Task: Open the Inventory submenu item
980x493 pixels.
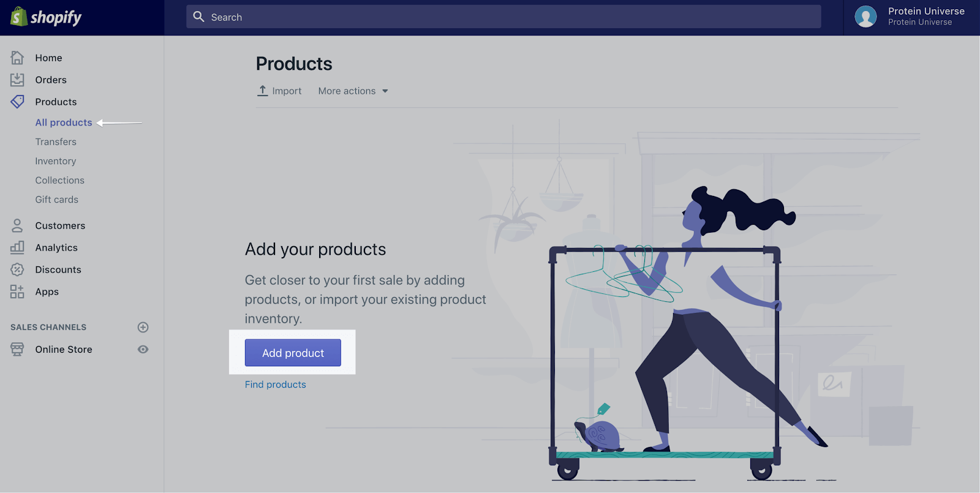Action: point(56,161)
